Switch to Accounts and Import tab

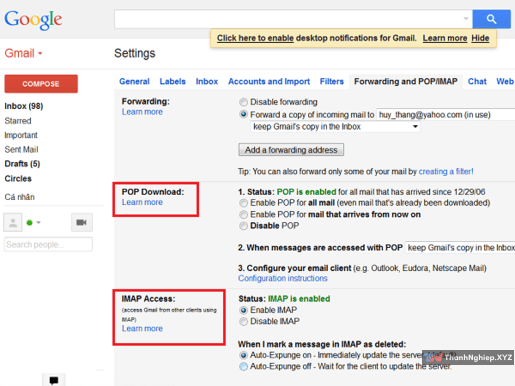point(269,81)
